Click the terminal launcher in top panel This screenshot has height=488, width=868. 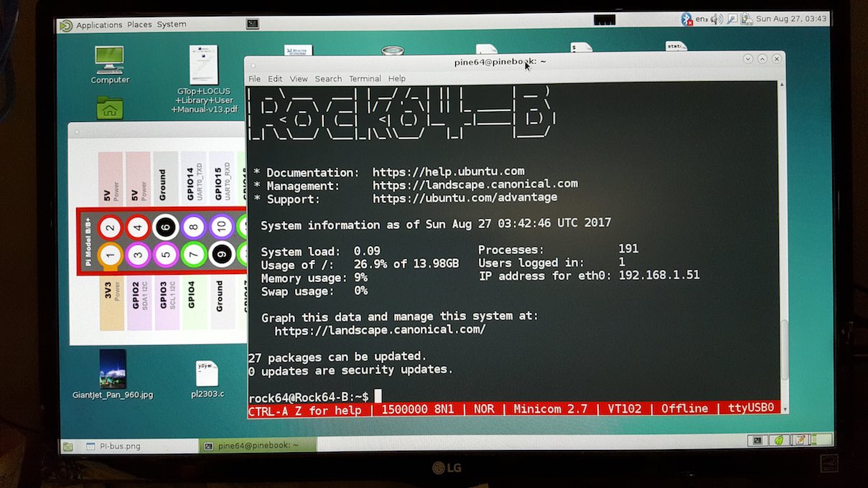pos(252,24)
